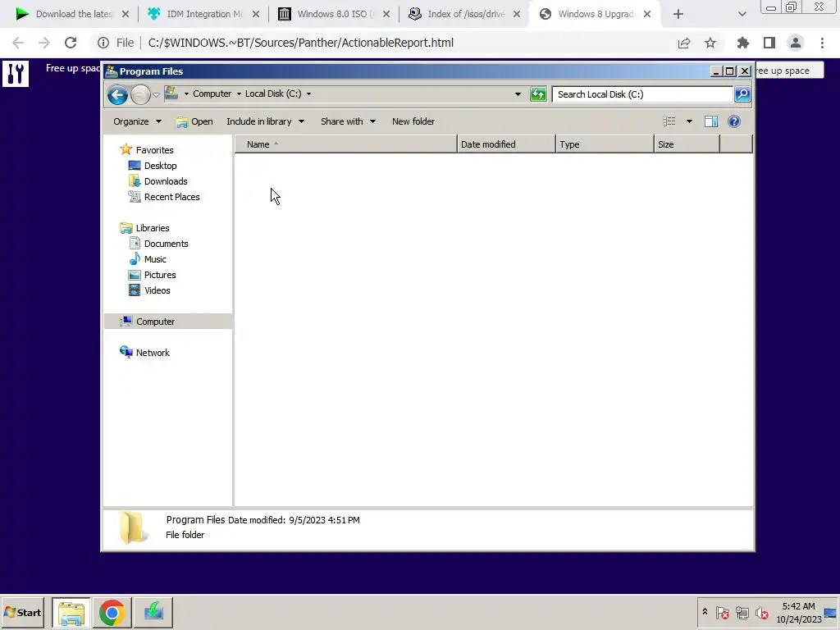Click the address bar computer icon
Viewport: 840px width, 630px height.
pos(171,94)
